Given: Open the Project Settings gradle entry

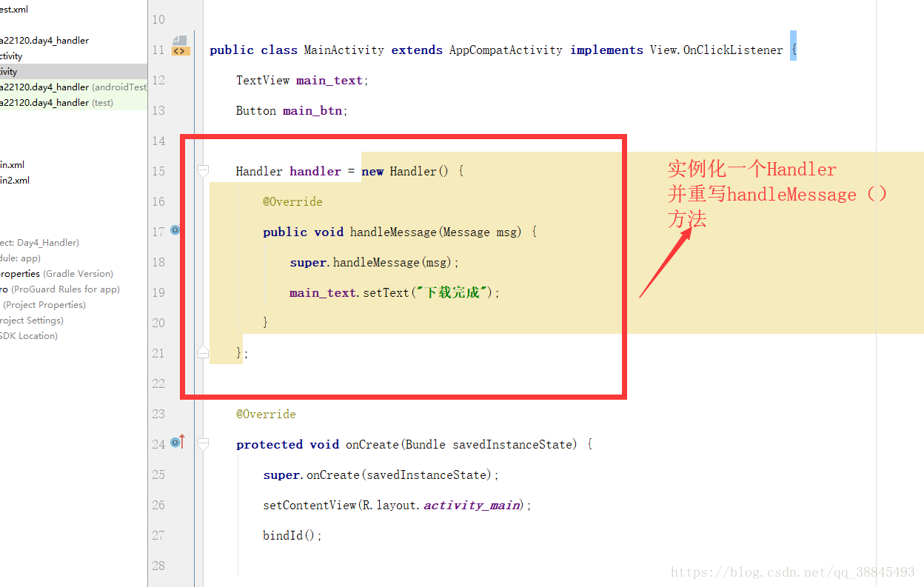Looking at the screenshot, I should pos(32,321).
